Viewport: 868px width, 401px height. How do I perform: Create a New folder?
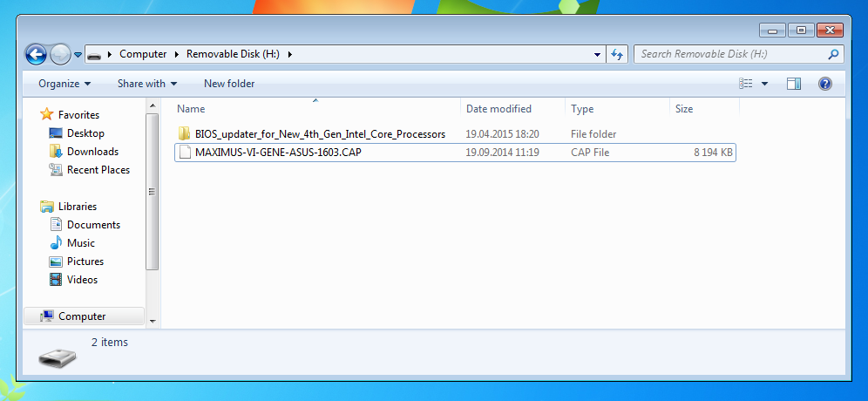(x=229, y=84)
